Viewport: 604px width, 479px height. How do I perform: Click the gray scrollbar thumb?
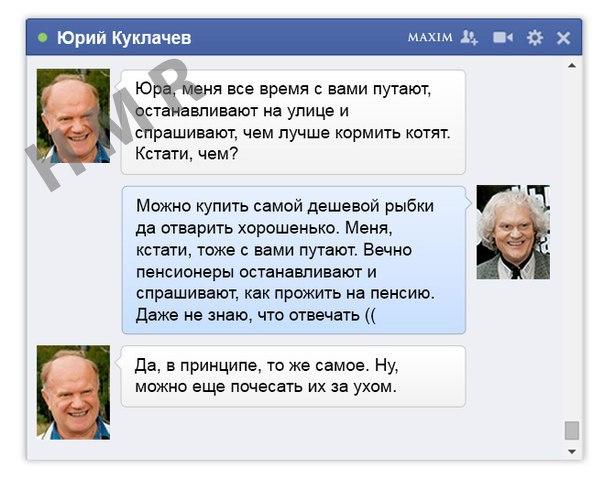tap(572, 430)
